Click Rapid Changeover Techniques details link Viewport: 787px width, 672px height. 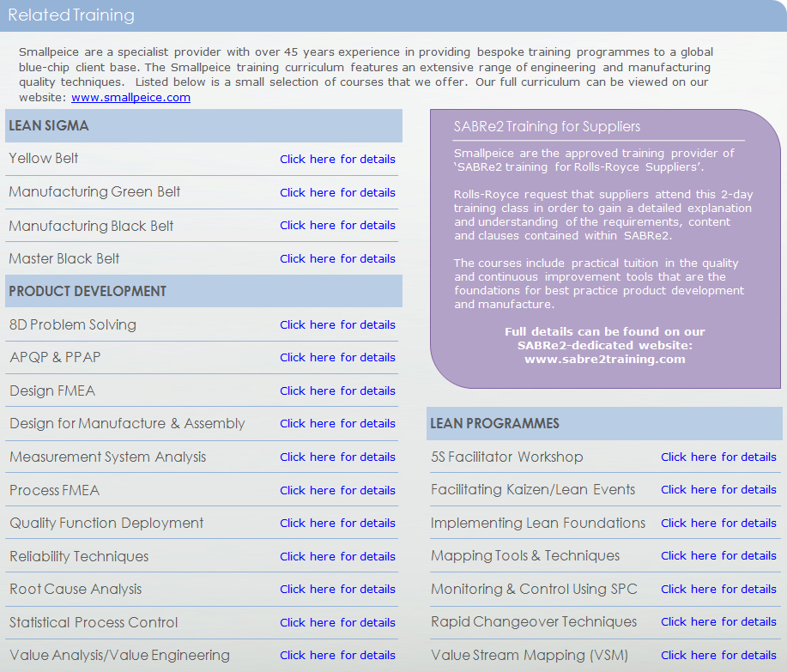coord(718,621)
